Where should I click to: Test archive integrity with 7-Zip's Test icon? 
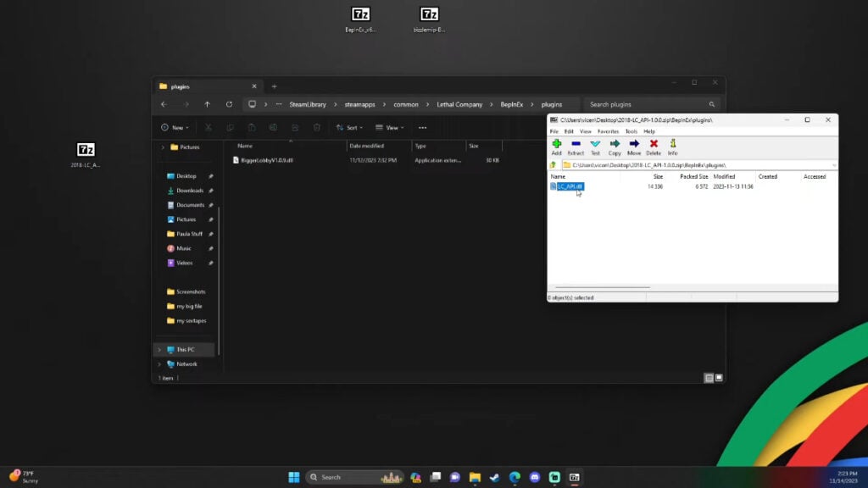tap(597, 145)
